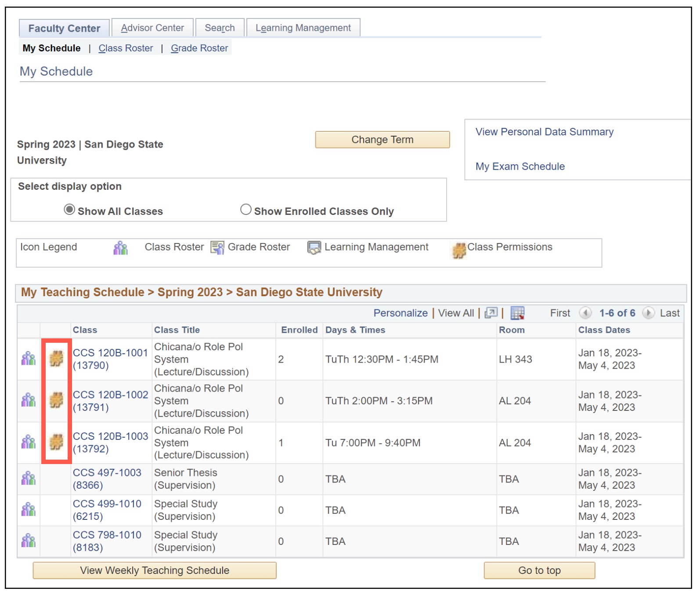Open class permissions for CCS 120B-1001
The width and height of the screenshot is (700, 595).
pyautogui.click(x=56, y=359)
